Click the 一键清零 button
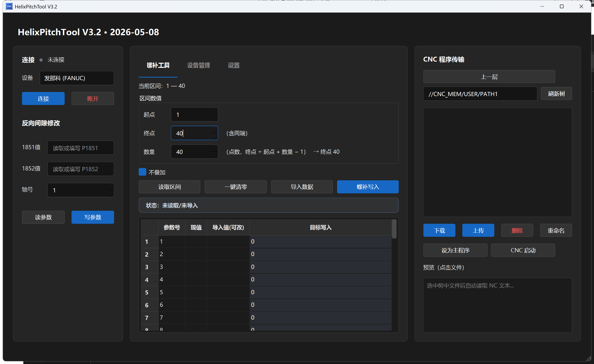 coord(236,187)
